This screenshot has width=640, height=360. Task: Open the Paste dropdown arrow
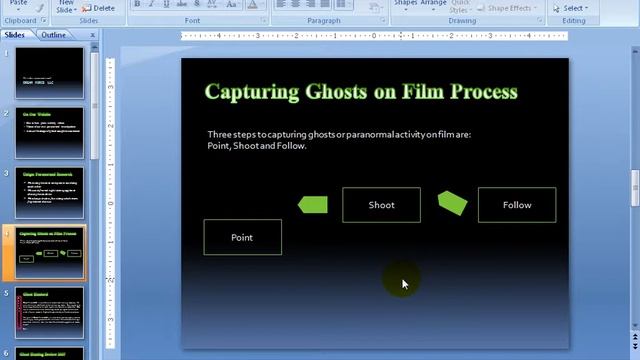point(18,9)
